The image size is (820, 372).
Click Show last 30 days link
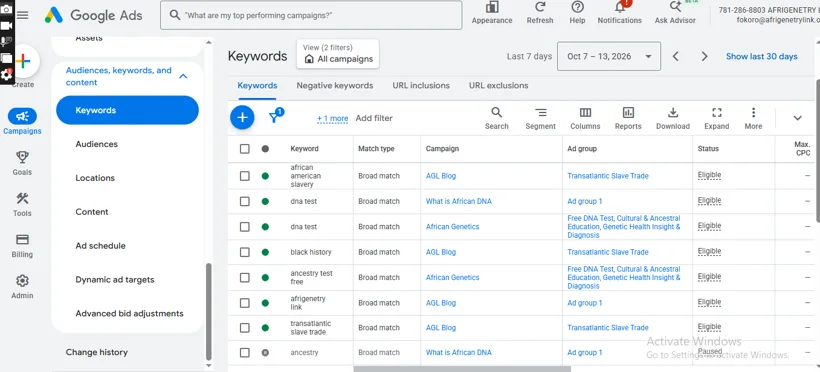click(761, 57)
